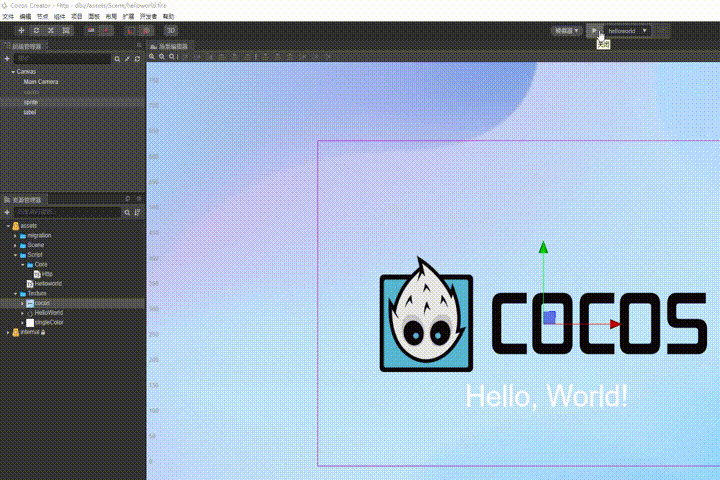This screenshot has height=480, width=720.
Task: Open the 组件 menu
Action: pos(59,17)
